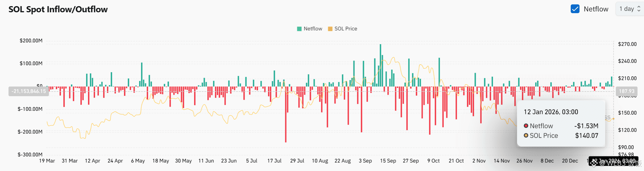Uncheck the blue Netflow checkbox
The image size is (644, 171).
pyautogui.click(x=575, y=9)
